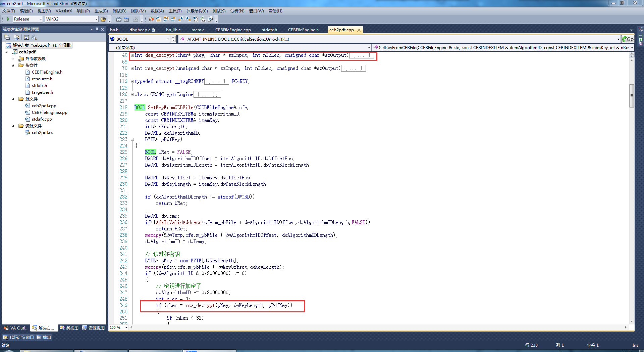Viewport: 644px width, 352px height.
Task: Click VA spell check abc icon
Action: tap(203, 19)
